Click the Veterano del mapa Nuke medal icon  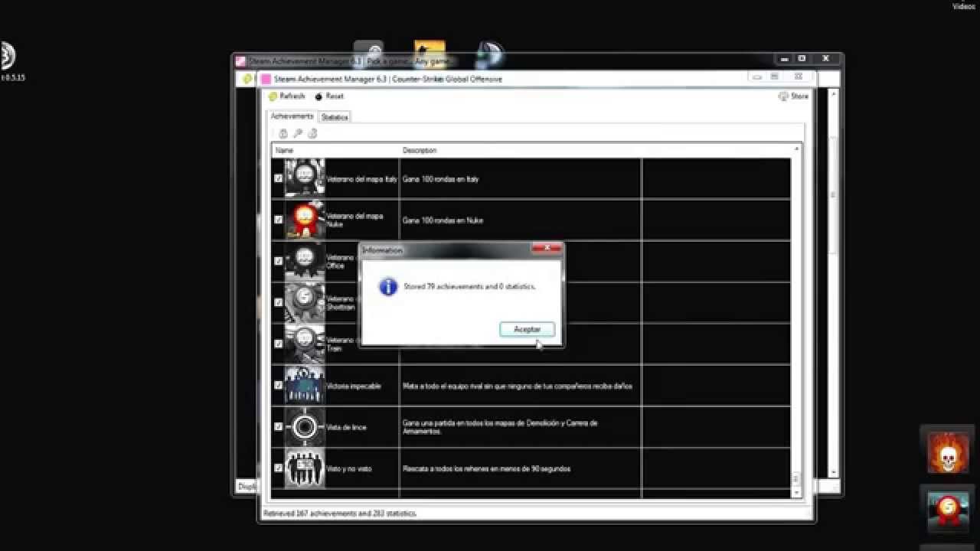click(x=305, y=220)
